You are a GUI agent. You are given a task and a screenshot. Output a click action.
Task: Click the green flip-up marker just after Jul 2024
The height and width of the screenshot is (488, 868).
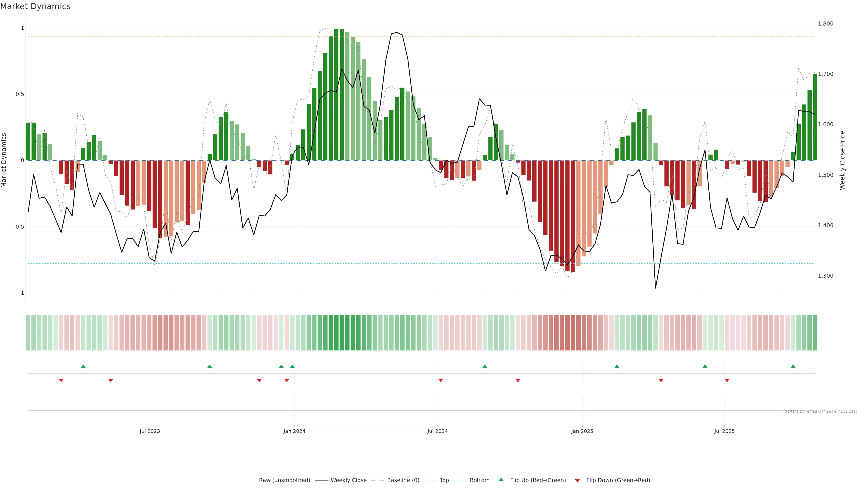point(485,366)
